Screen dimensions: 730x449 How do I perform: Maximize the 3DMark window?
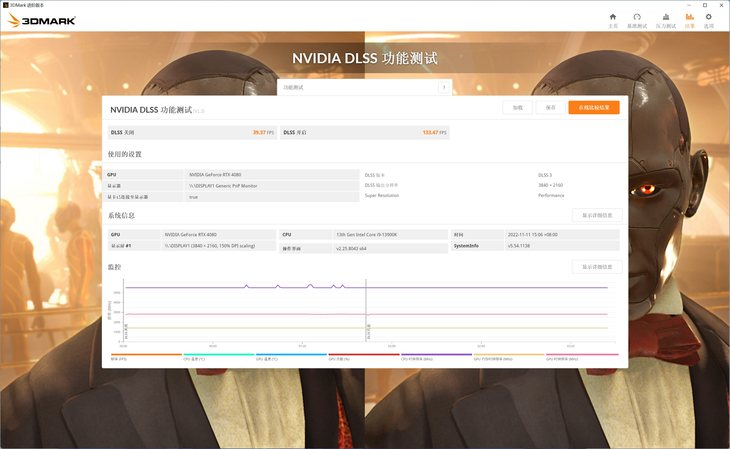click(x=705, y=5)
